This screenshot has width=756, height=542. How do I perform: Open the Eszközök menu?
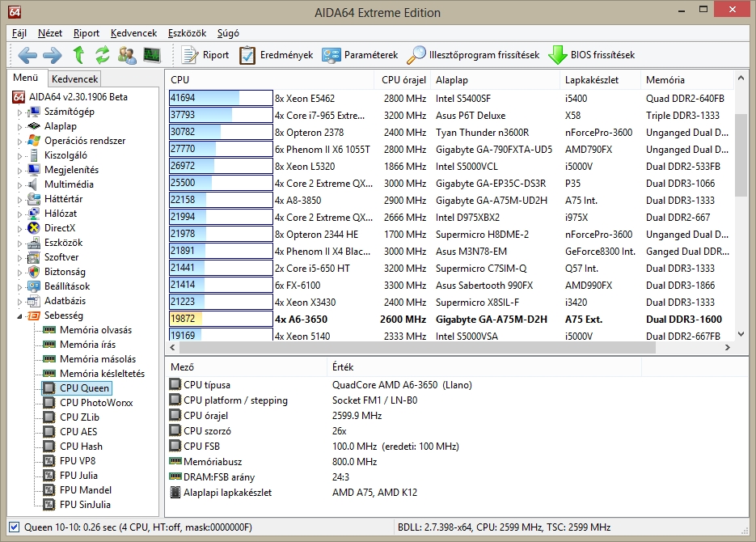187,33
